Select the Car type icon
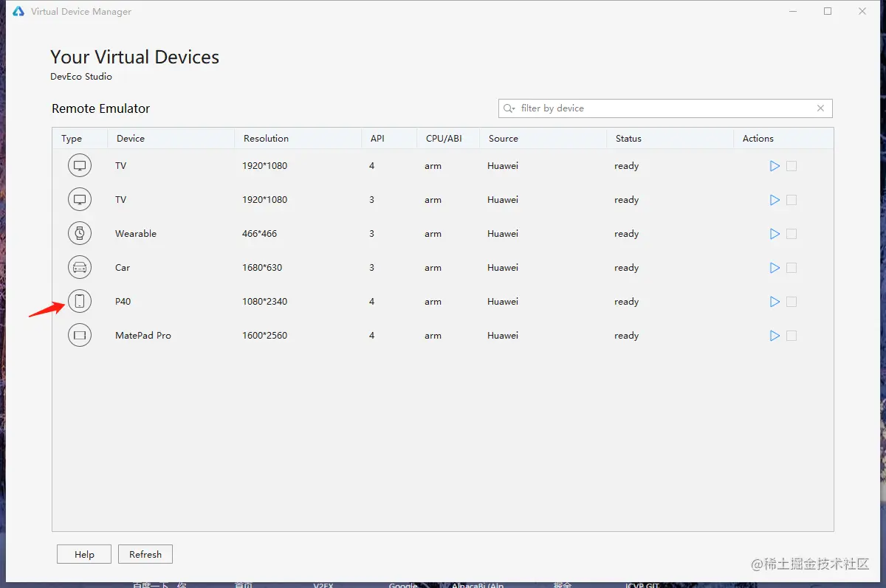Image resolution: width=886 pixels, height=588 pixels. (x=80, y=268)
